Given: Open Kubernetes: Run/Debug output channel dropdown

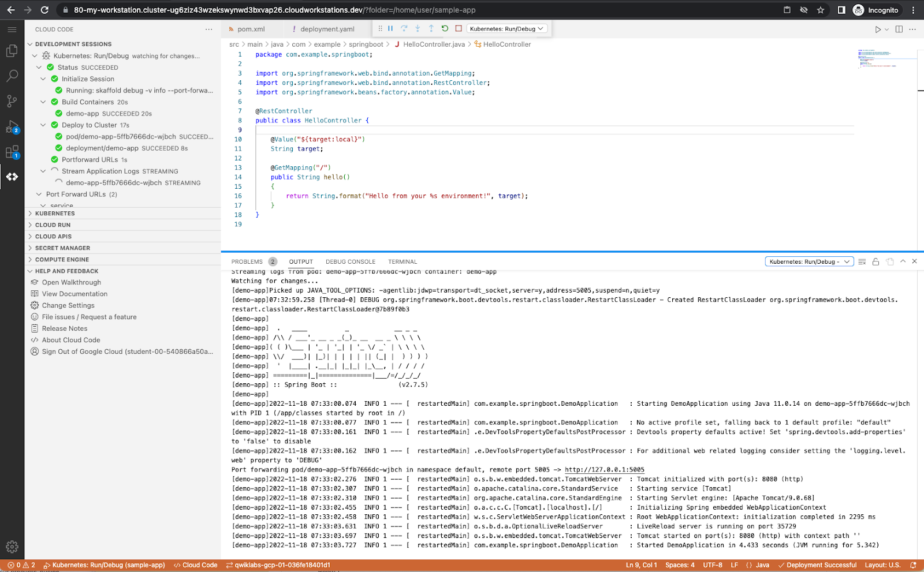Looking at the screenshot, I should (x=809, y=261).
